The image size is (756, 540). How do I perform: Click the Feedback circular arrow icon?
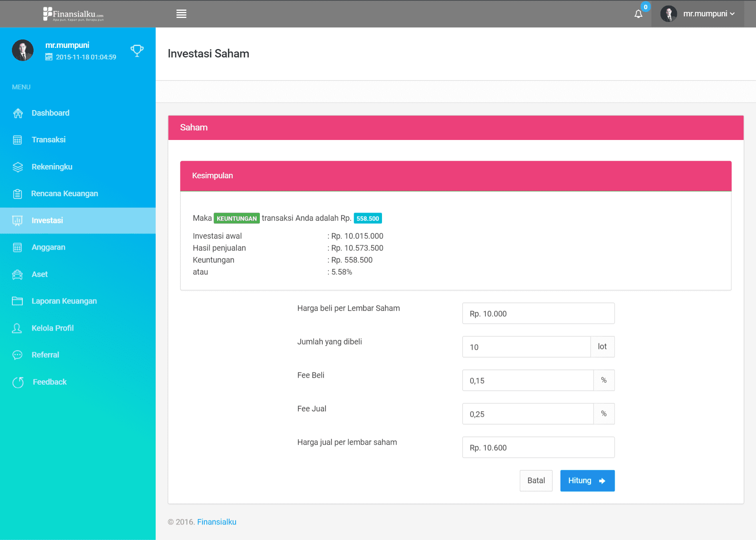[x=18, y=382]
